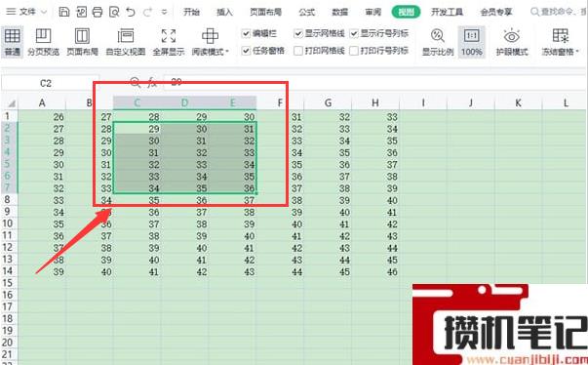
Task: Enable 打印网格线 checkbox
Action: (x=298, y=51)
